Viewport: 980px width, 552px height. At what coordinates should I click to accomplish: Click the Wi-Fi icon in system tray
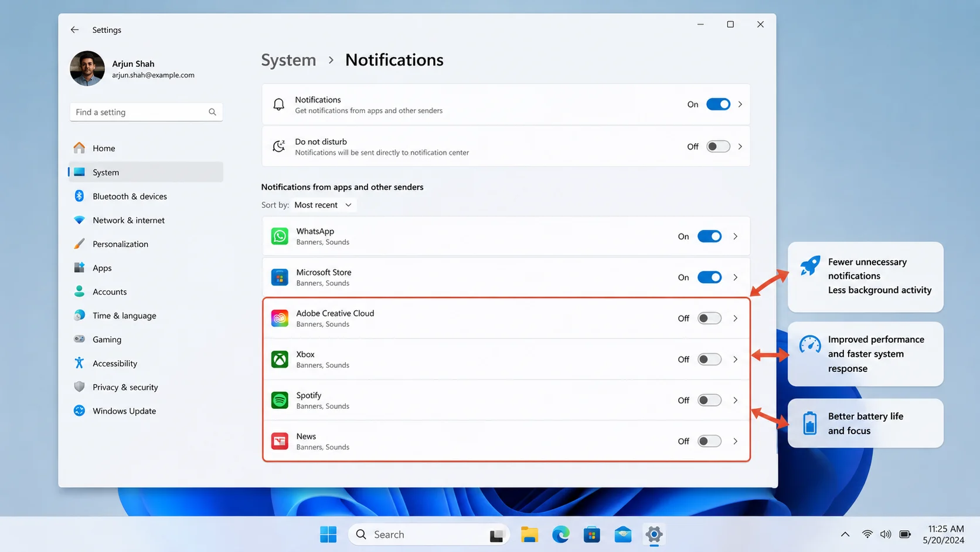[x=867, y=534]
